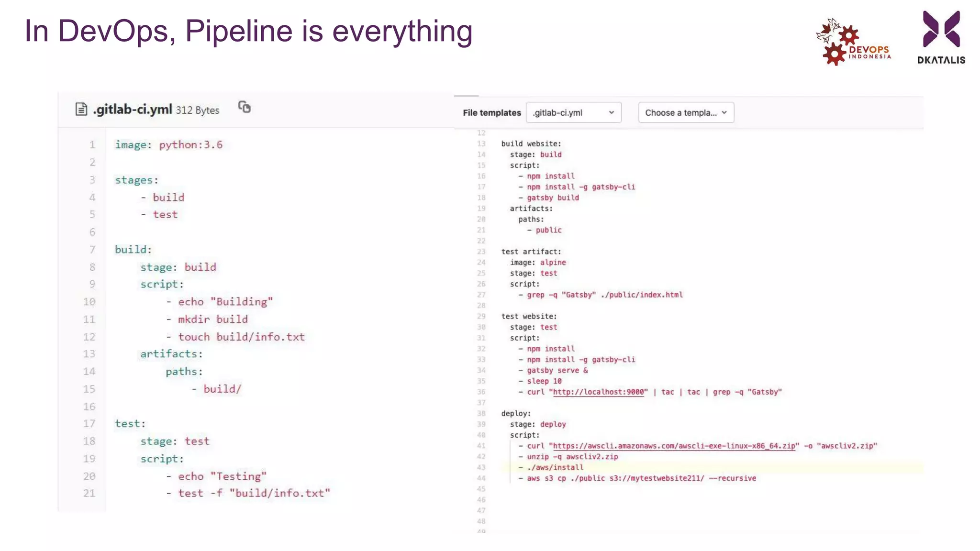Click the copy file contents icon
The width and height of the screenshot is (980, 551).
245,107
